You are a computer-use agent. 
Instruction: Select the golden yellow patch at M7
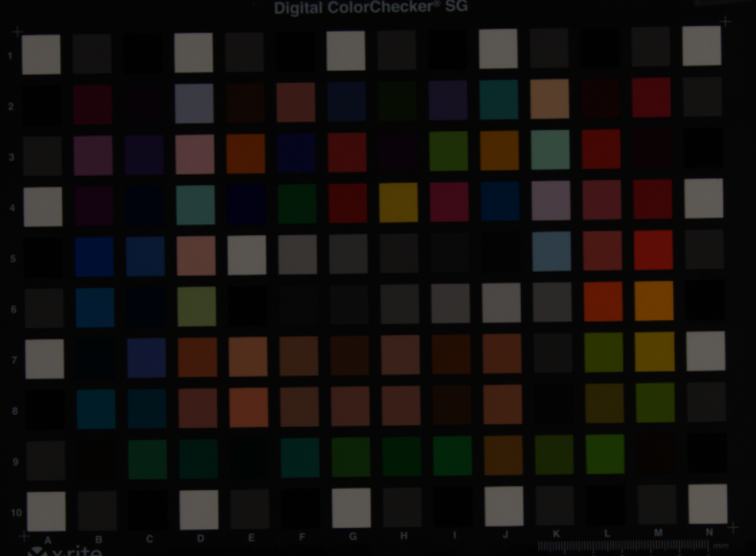[655, 352]
